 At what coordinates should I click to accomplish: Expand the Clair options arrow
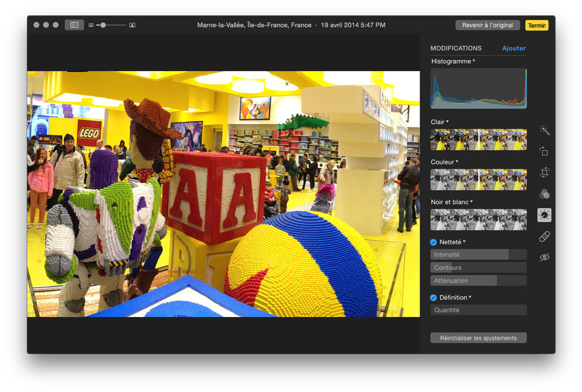(x=447, y=122)
